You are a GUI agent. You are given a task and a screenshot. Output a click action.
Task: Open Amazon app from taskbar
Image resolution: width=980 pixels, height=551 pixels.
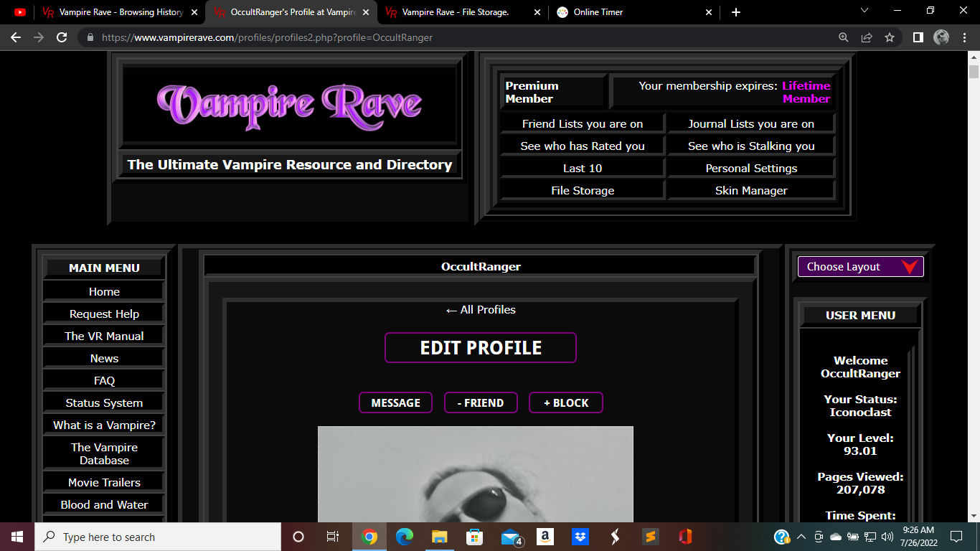point(545,537)
